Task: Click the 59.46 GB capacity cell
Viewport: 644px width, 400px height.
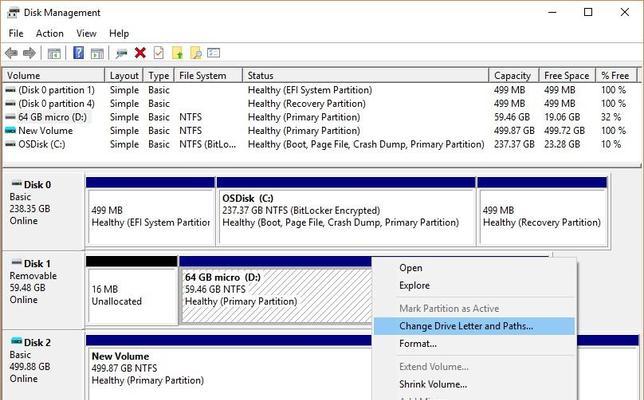Action: 512,117
